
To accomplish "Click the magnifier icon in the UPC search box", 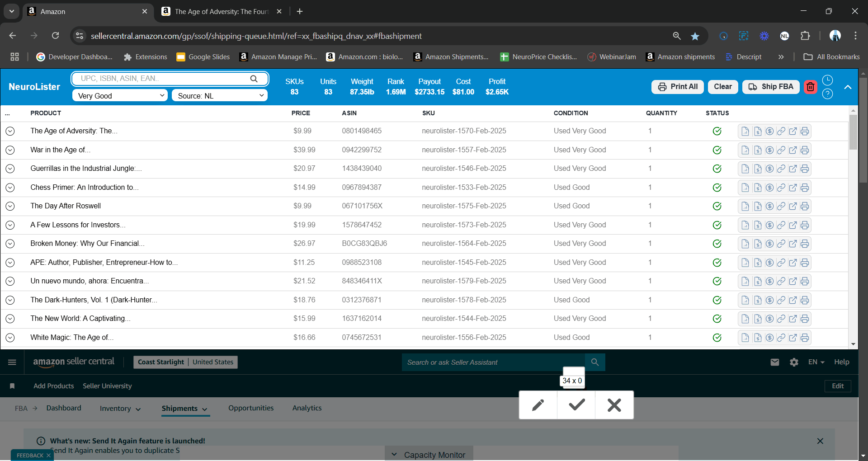I will pos(254,79).
